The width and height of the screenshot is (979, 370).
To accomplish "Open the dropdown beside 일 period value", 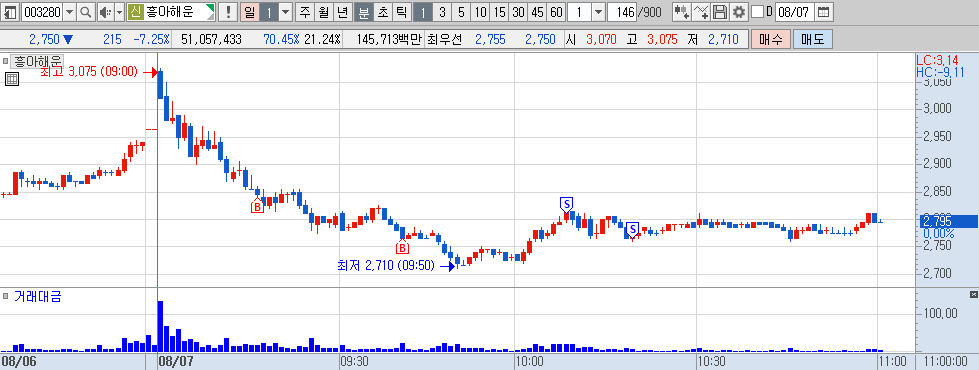I will pos(285,12).
